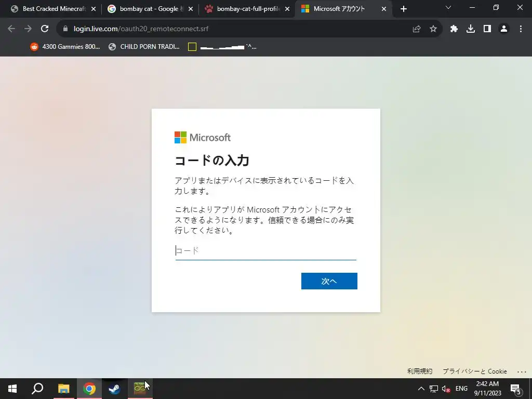The width and height of the screenshot is (532, 399).
Task: Bookmark this page with the star icon
Action: (433, 29)
